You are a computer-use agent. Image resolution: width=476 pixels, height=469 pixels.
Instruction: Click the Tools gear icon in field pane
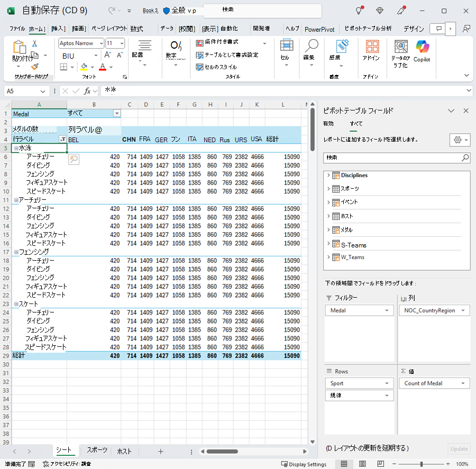pos(460,140)
